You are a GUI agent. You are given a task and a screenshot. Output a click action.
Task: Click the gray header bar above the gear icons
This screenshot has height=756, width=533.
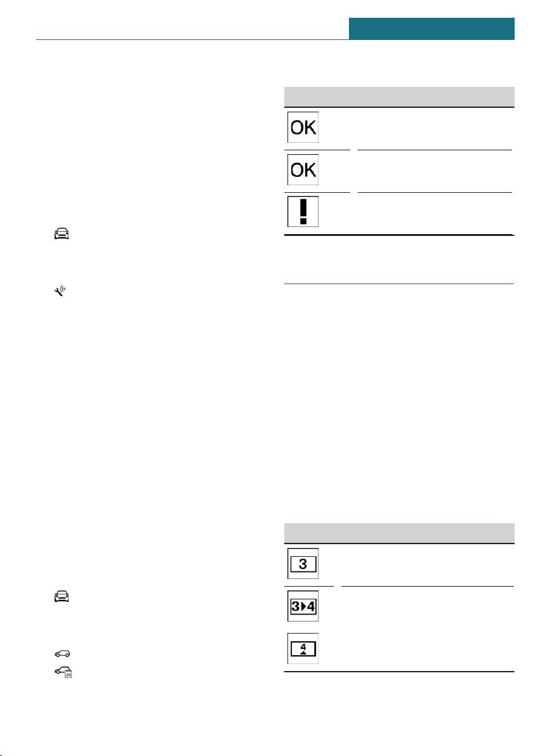[x=398, y=533]
